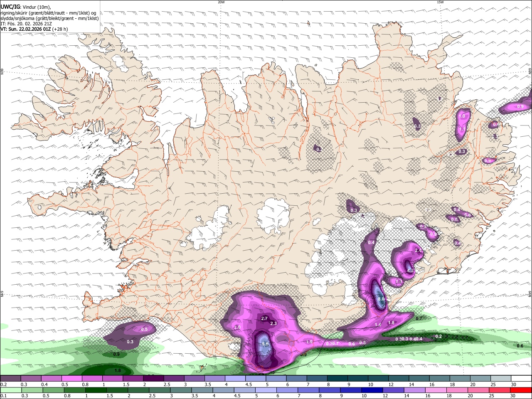This screenshot has width=532, height=399.
Task: Click upper legend swatch between 0.3 and 0.4
Action: tap(31, 379)
